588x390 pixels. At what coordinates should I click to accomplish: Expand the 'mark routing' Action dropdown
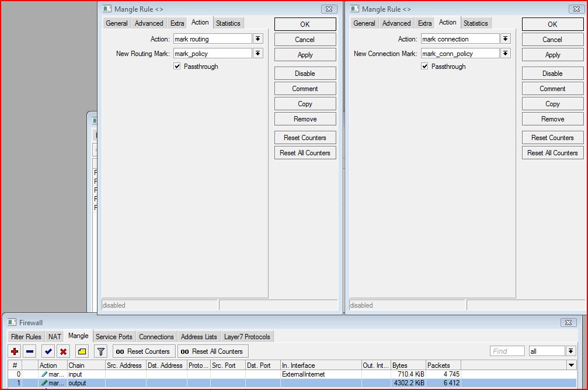point(258,39)
